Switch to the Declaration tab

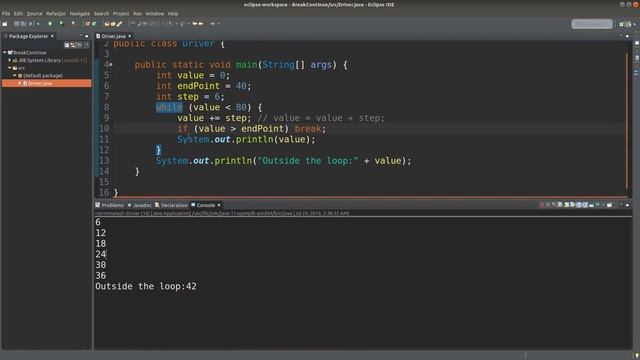(x=171, y=205)
